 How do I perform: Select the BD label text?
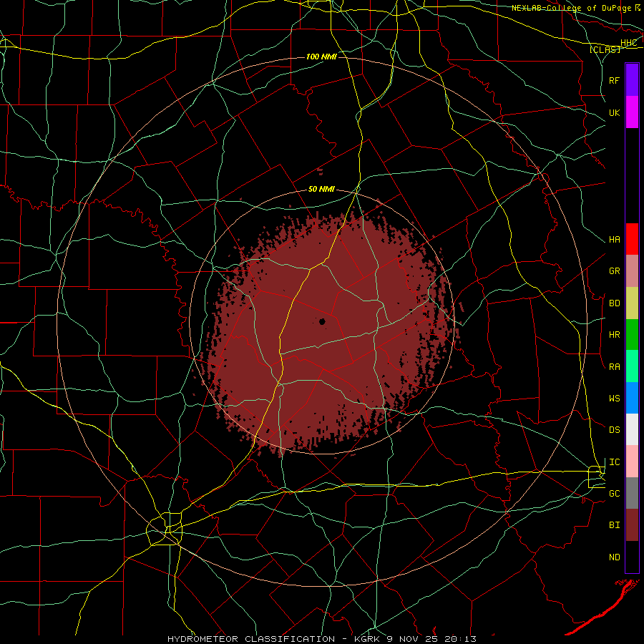[614, 303]
